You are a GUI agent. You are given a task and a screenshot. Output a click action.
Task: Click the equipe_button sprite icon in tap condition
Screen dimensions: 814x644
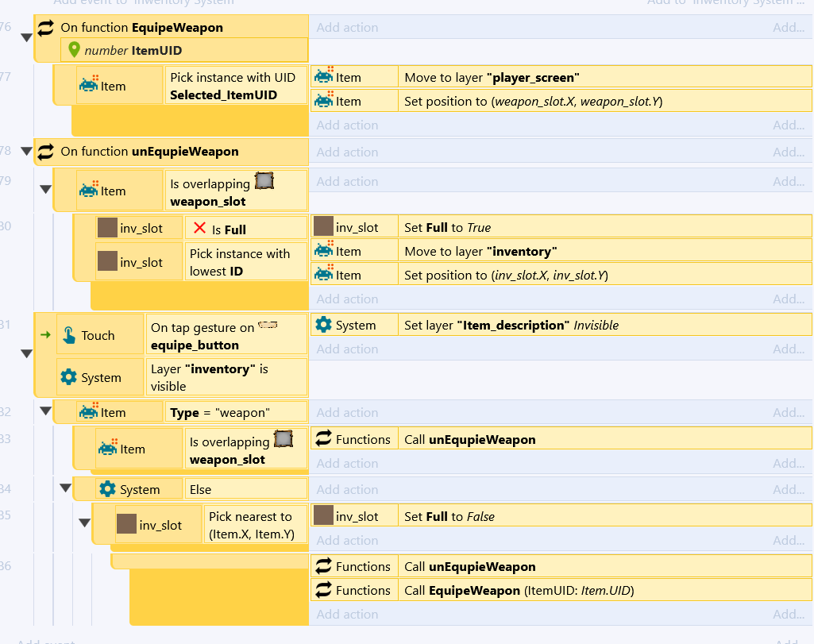click(x=269, y=325)
